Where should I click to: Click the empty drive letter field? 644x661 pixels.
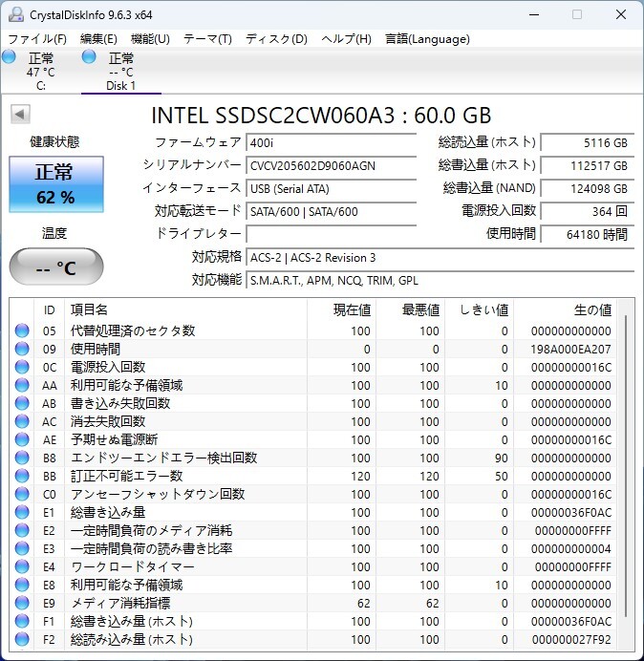point(332,234)
